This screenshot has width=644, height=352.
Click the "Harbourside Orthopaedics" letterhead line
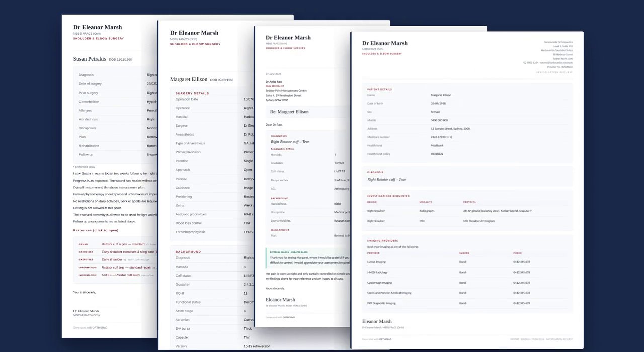click(x=558, y=42)
